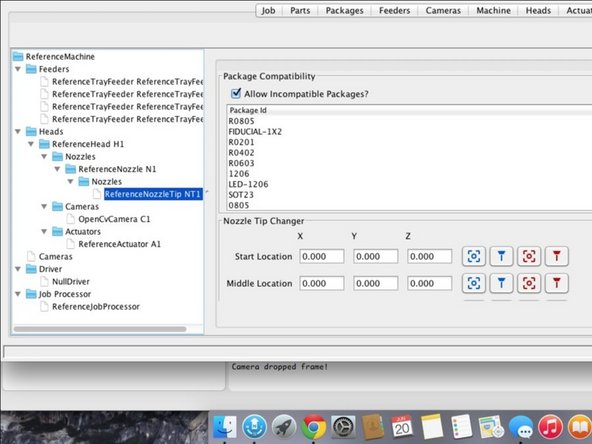Select package R0805 in list
Screen dimensions: 592x444
tap(409, 121)
